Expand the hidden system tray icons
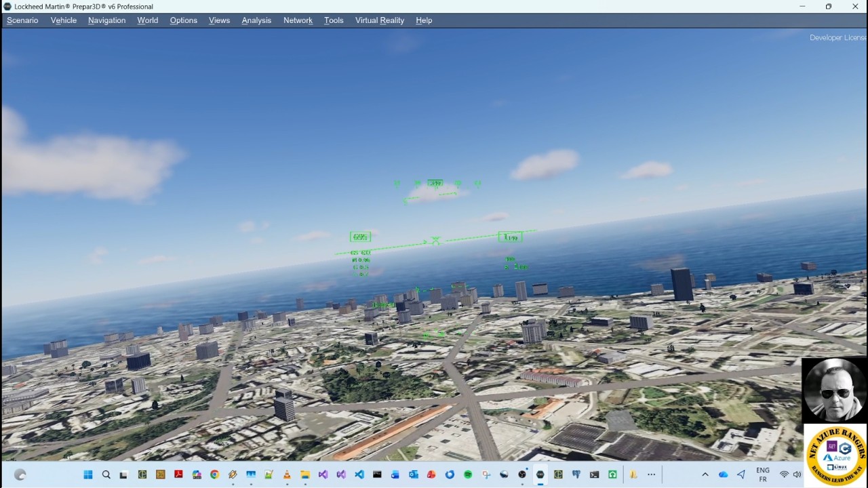 [x=705, y=474]
